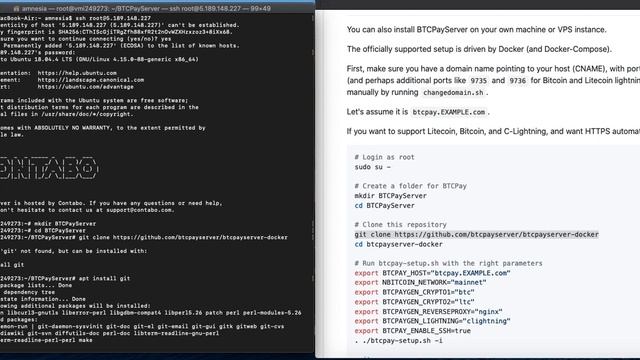Screen dimensions: 640x360
Task: Click '# Create a folder for BTCPay' comment
Action: pyautogui.click(x=411, y=186)
